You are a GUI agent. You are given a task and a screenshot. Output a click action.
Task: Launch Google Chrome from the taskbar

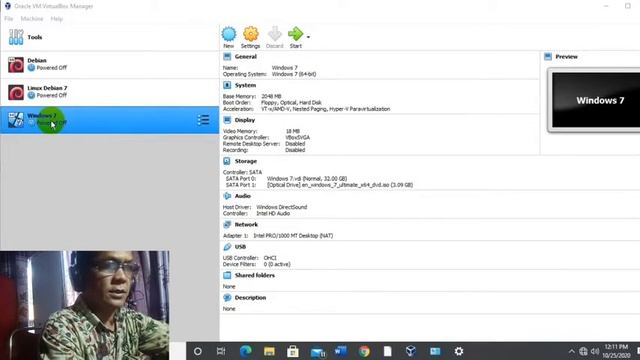click(x=364, y=351)
